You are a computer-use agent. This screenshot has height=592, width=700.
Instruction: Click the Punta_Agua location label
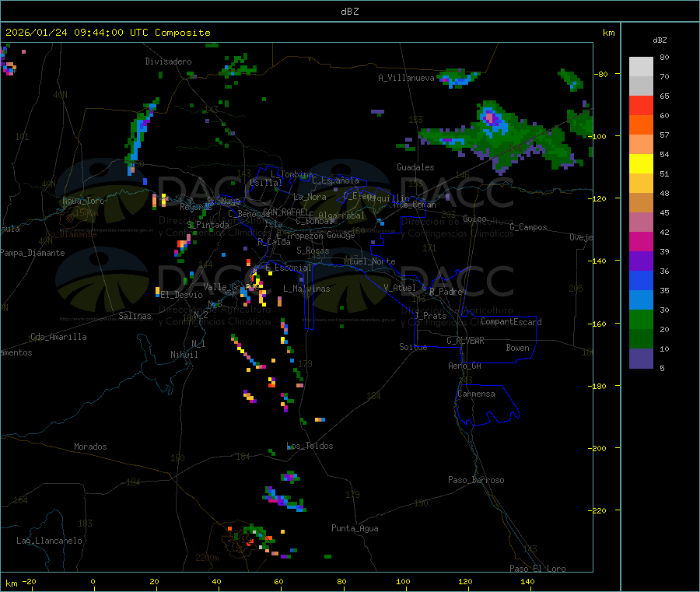pos(355,528)
